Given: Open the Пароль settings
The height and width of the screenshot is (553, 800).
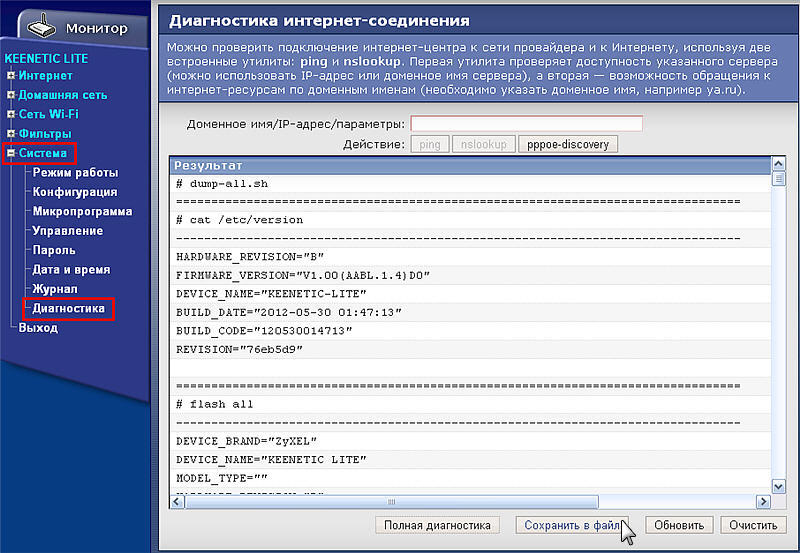Looking at the screenshot, I should coord(54,250).
